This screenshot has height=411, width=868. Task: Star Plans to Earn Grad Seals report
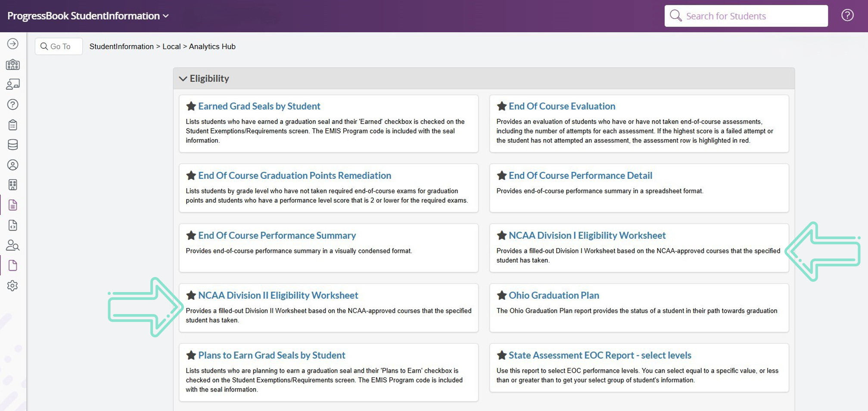coord(191,355)
